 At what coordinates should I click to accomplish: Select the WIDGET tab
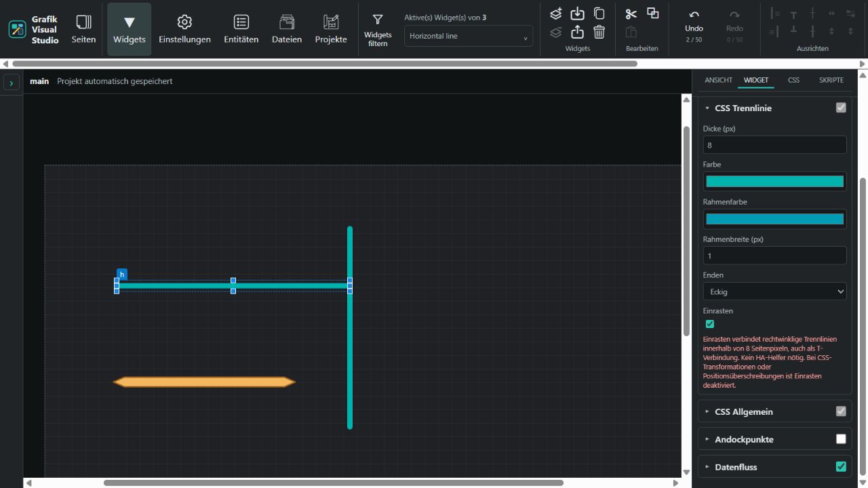[756, 80]
